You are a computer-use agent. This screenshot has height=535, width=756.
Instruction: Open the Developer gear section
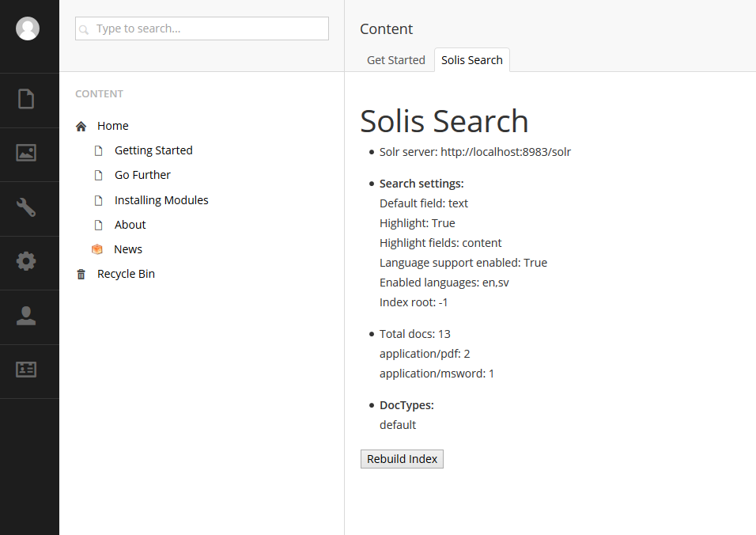pos(26,261)
